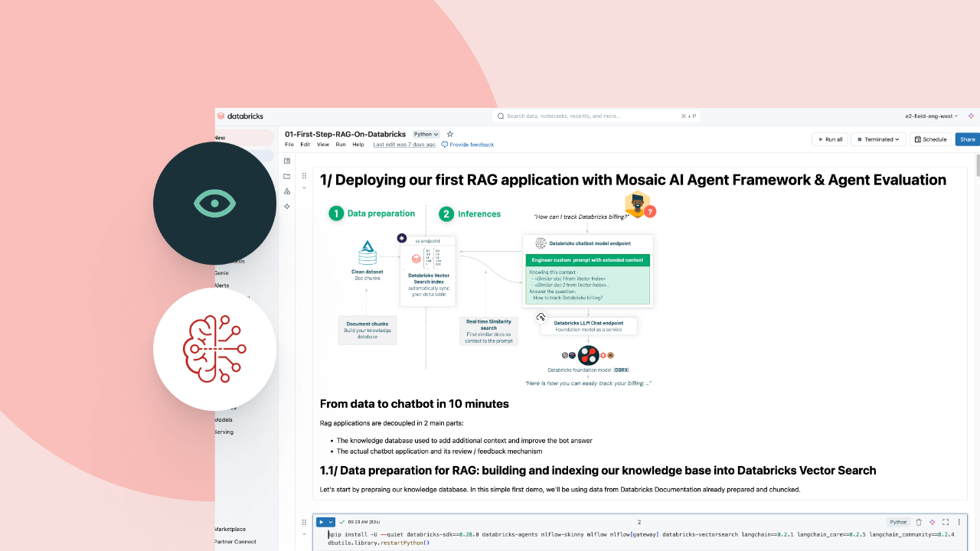Click the blue Share button
This screenshot has width=980, height=551.
tap(968, 139)
